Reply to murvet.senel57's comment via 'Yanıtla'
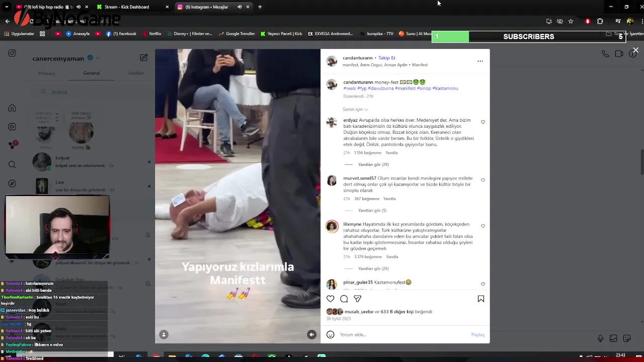Viewport: 644px width, 362px height. pos(389,199)
